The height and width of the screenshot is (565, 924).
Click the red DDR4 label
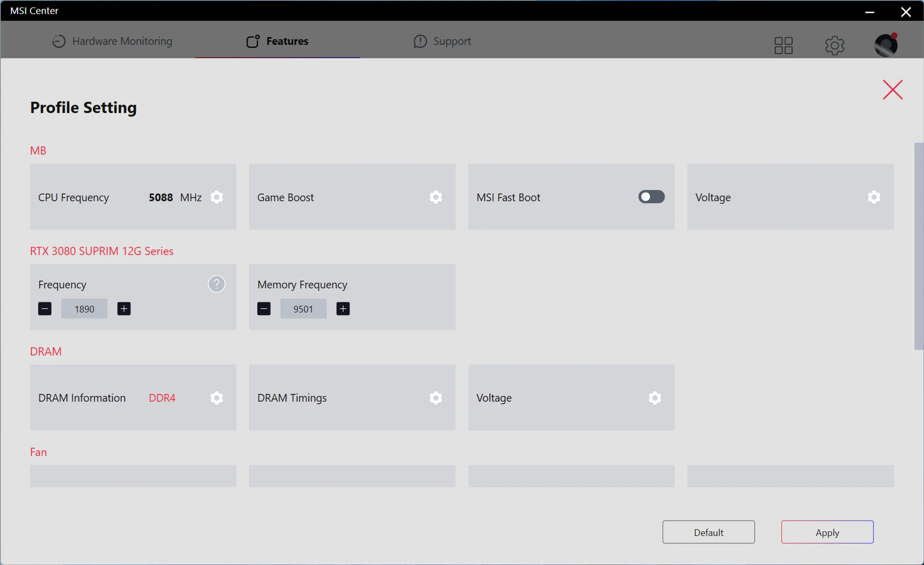162,398
